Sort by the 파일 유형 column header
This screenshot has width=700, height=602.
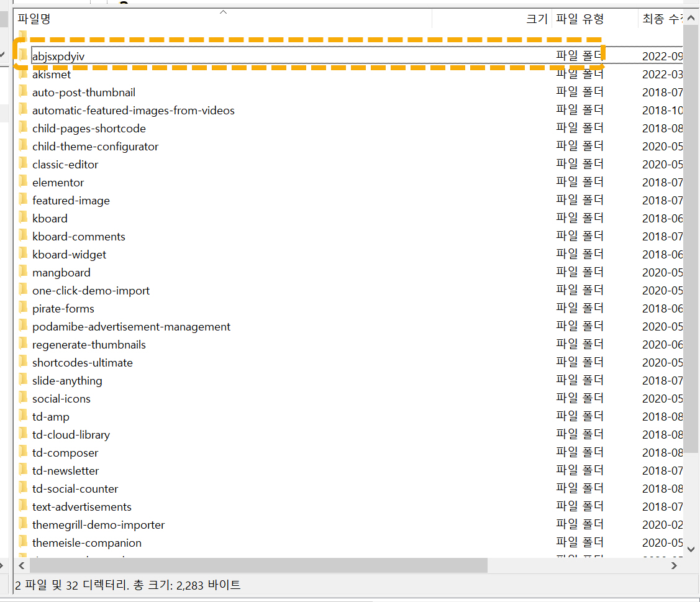(x=594, y=19)
